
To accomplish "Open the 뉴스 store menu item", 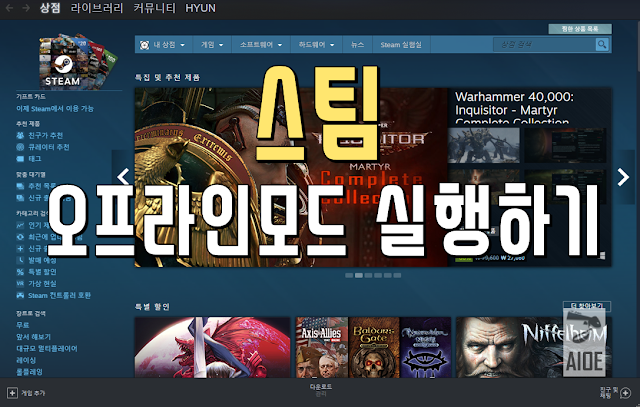I will pos(358,44).
